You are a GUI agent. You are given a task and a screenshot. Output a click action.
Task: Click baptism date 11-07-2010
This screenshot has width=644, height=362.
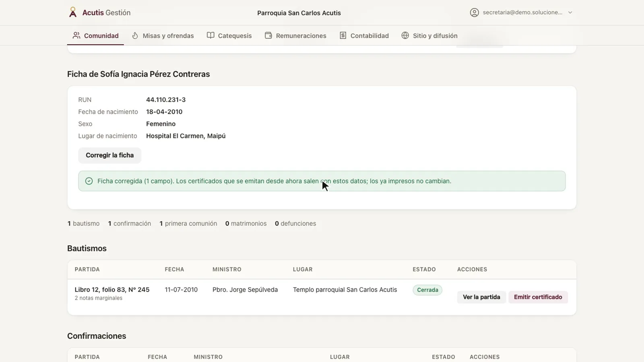[181, 290]
